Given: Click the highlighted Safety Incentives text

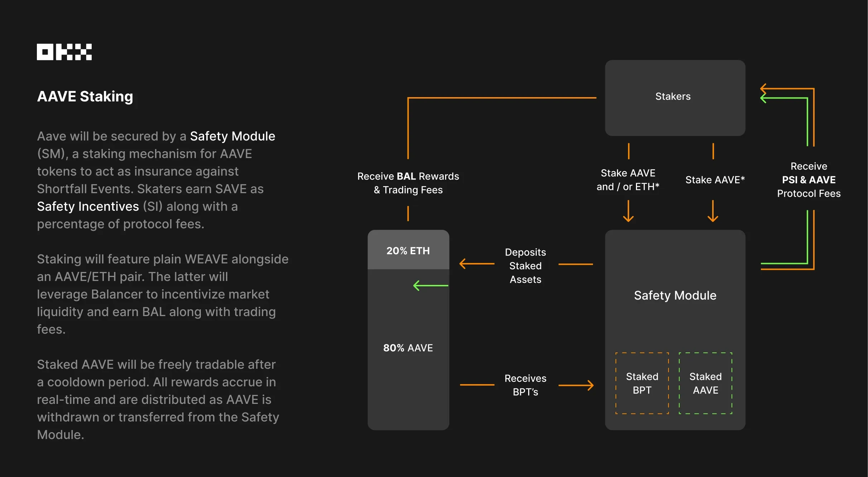Looking at the screenshot, I should tap(88, 206).
